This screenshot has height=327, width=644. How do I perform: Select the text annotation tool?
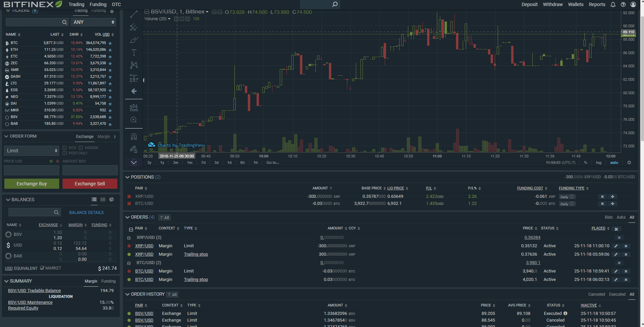tap(134, 52)
